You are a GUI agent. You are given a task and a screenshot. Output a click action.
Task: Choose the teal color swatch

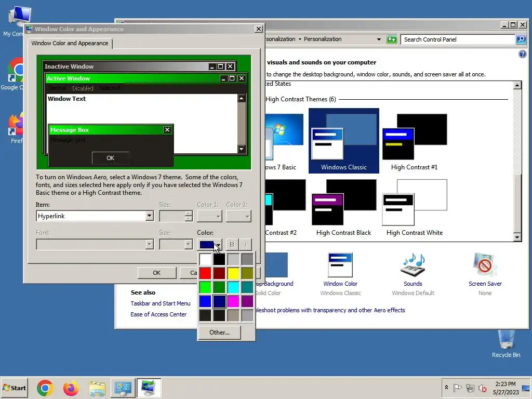point(247,287)
